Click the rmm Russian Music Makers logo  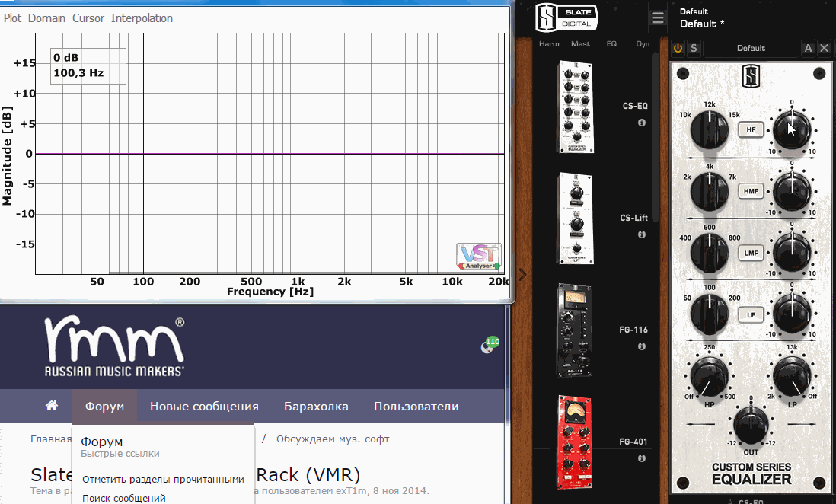115,346
